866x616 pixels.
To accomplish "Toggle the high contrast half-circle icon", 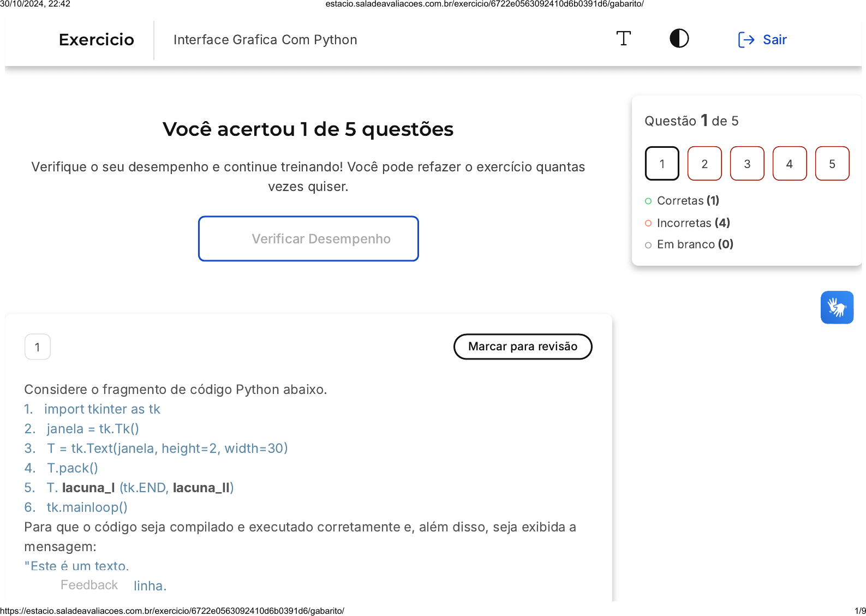I will tap(679, 39).
